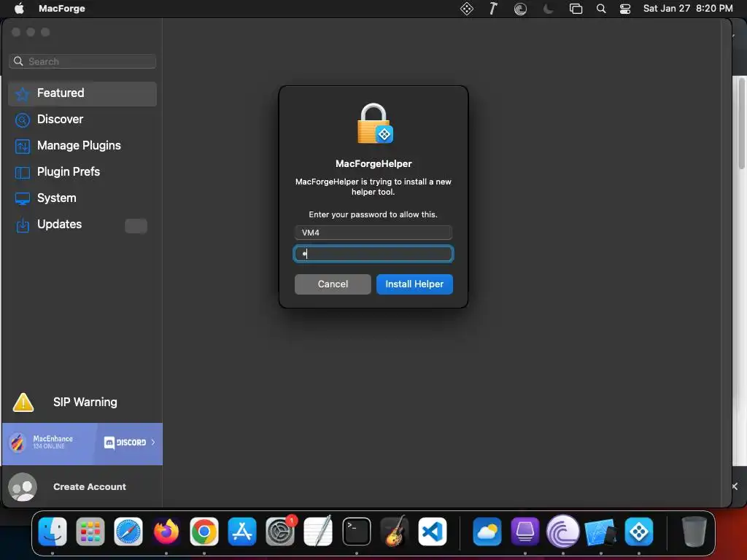The width and height of the screenshot is (747, 560).
Task: Click MacForge diamond menu bar icon
Action: click(x=466, y=9)
